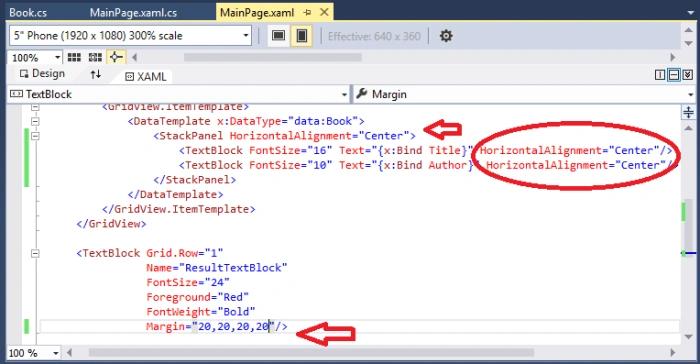Click the closing </DataTemplate> tag

175,194
